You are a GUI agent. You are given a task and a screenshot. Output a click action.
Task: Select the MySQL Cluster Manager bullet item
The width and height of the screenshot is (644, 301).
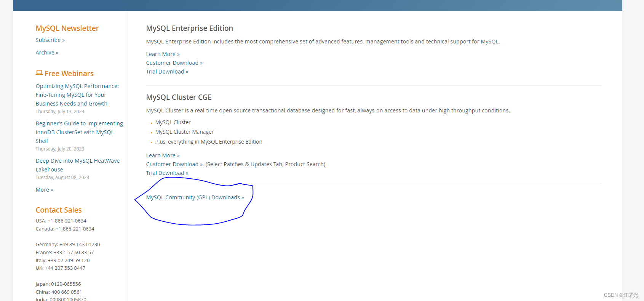coord(184,132)
